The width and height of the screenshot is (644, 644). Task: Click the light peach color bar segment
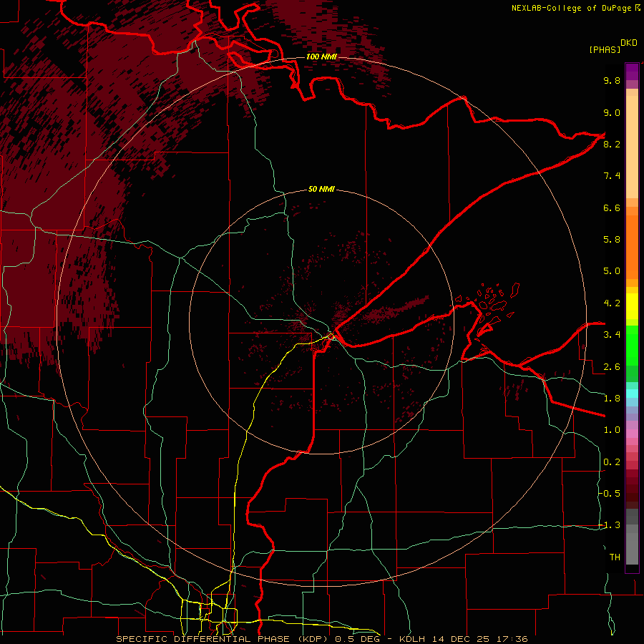pyautogui.click(x=632, y=147)
